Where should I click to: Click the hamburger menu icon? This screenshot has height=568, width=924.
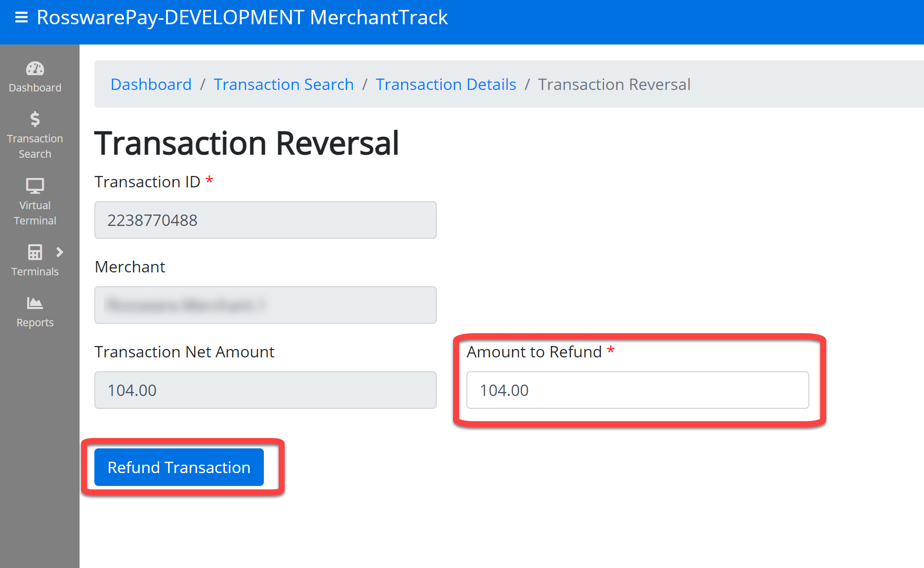point(21,18)
